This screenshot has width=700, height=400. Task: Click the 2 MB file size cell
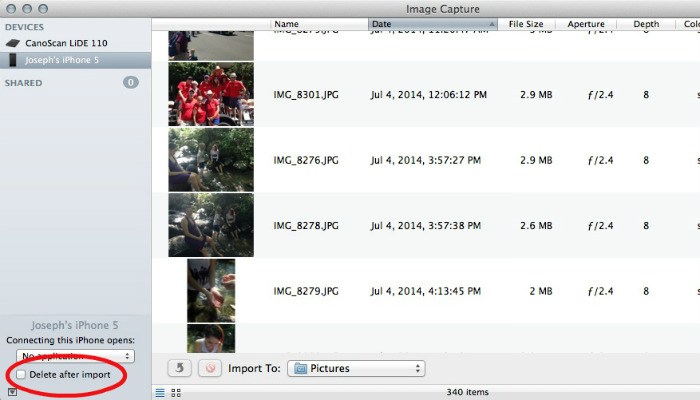541,291
